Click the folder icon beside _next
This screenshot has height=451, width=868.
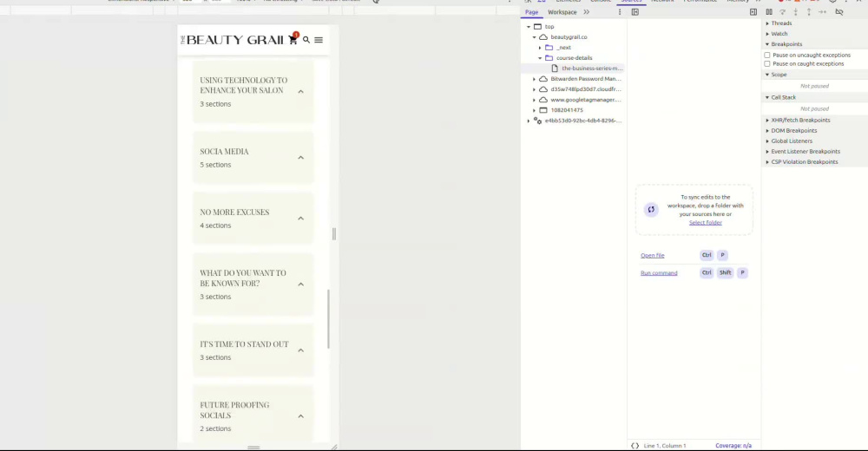(x=549, y=48)
